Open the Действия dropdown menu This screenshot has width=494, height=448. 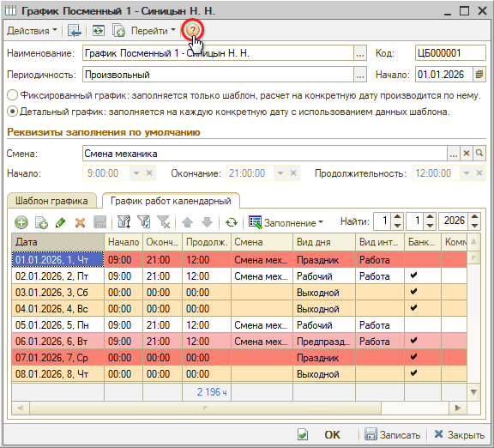coord(32,31)
